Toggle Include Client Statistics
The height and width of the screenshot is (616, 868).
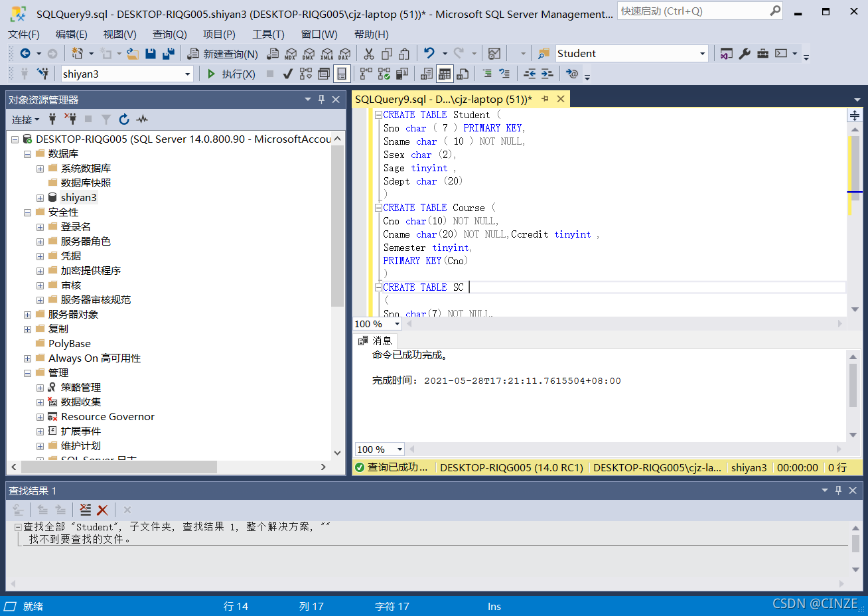402,74
